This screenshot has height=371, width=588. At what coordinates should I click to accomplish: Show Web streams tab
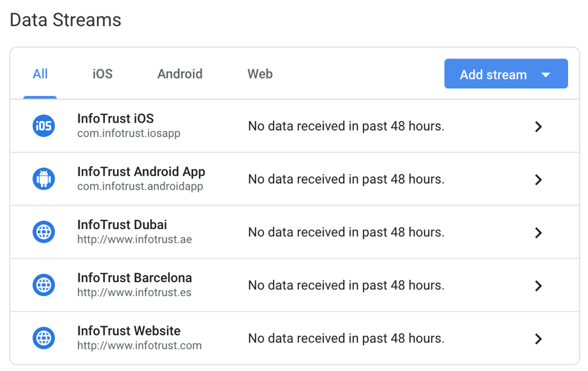(x=260, y=74)
